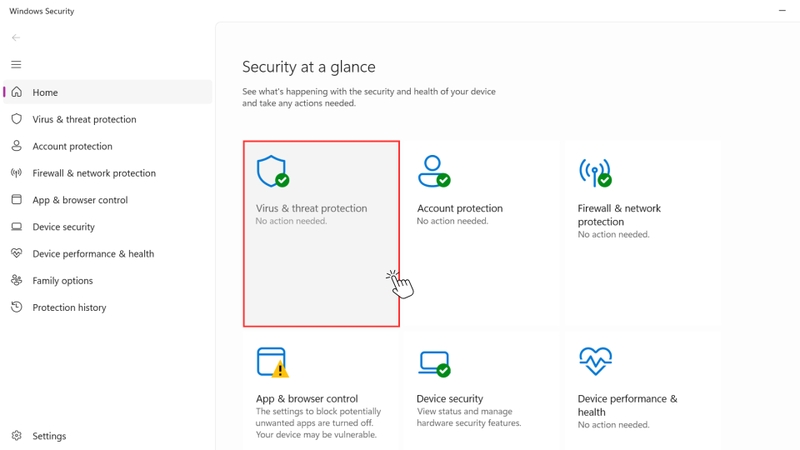Click the person icon beside Account protection

pyautogui.click(x=17, y=146)
